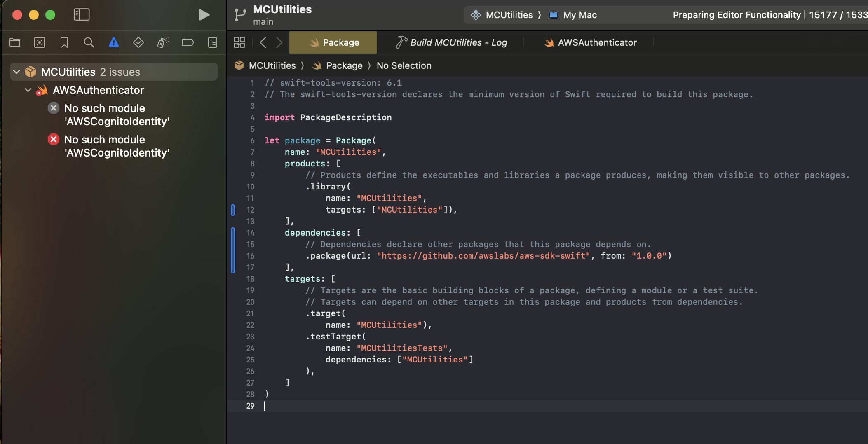
Task: Click the Preparing Editor Functionality activity status
Action: tap(770, 15)
